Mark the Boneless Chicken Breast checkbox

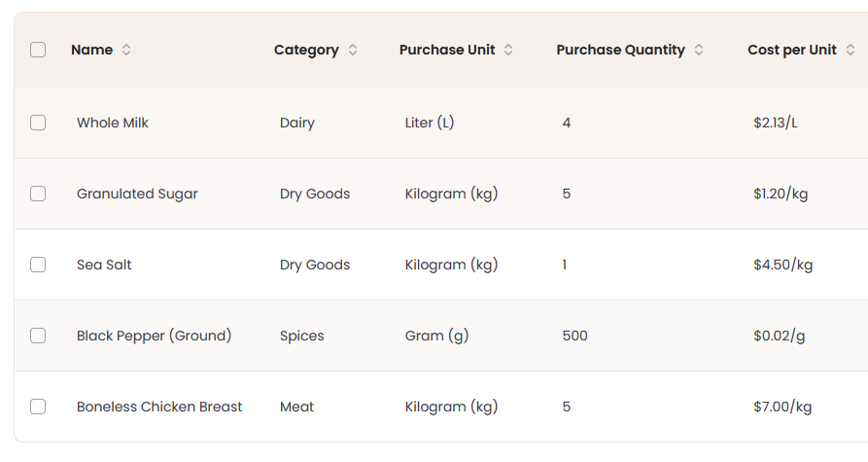click(38, 407)
